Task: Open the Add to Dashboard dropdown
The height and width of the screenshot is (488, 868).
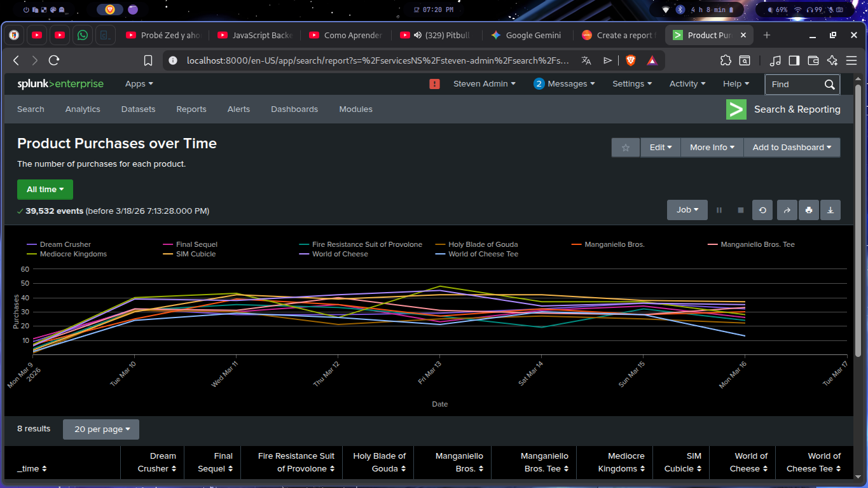Action: 792,148
